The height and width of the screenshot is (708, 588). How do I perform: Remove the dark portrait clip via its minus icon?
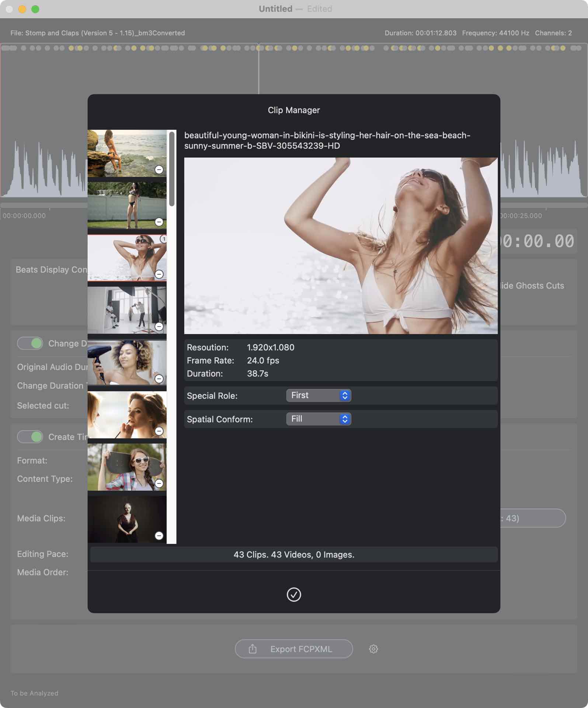tap(159, 535)
